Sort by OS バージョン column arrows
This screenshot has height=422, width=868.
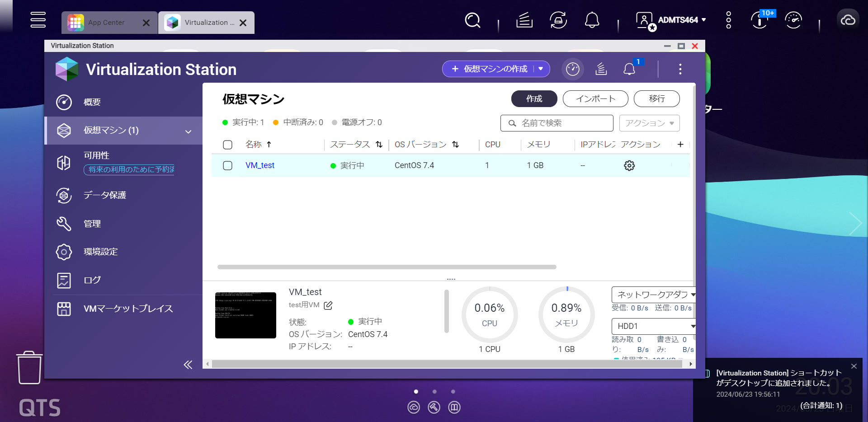[456, 144]
